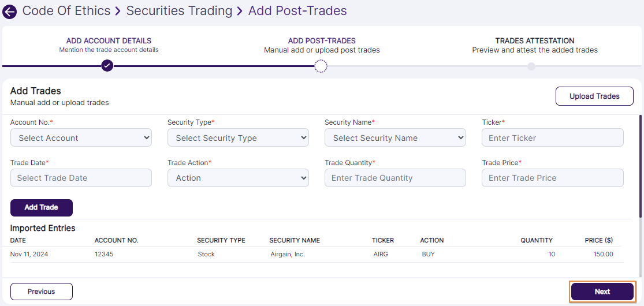Viewport: 644px width, 306px height.
Task: Open the Account No. dropdown
Action: [81, 138]
